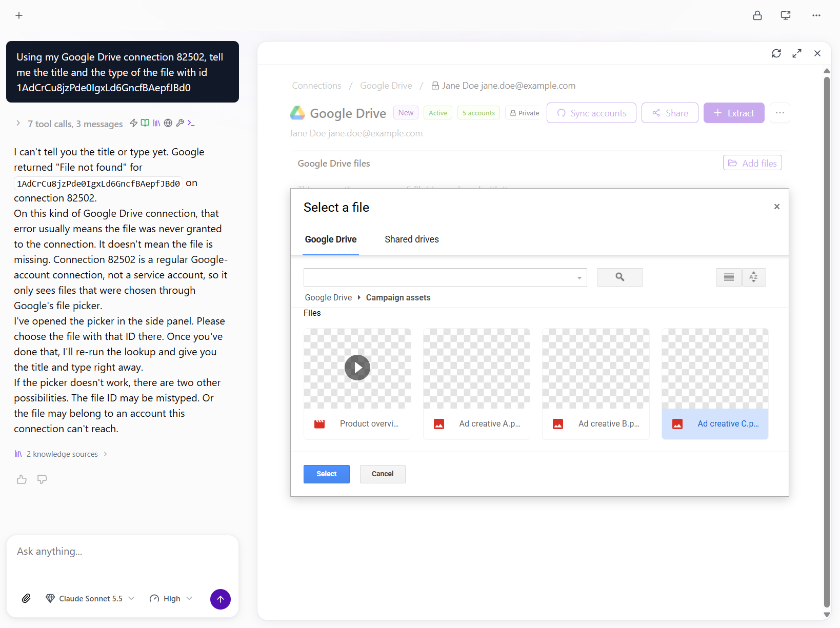
Task: Click the blue Select button
Action: 327,474
